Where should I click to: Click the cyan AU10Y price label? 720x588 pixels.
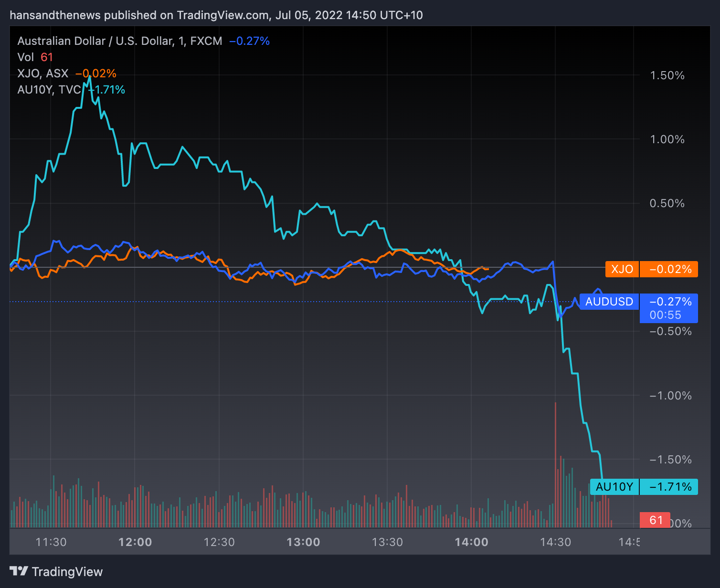(x=614, y=487)
